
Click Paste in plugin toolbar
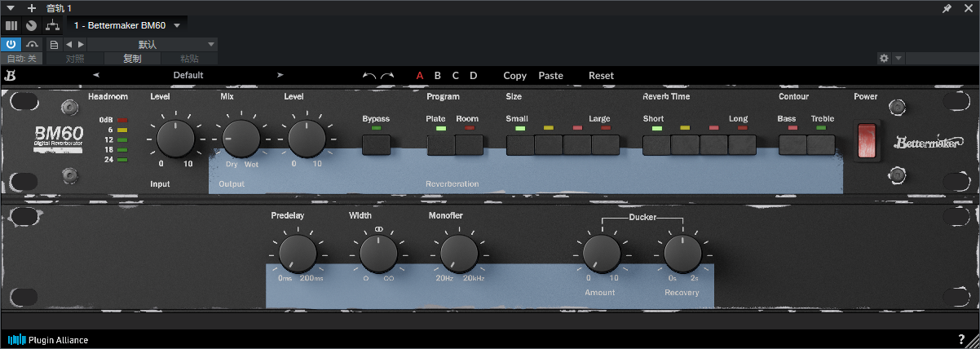551,76
